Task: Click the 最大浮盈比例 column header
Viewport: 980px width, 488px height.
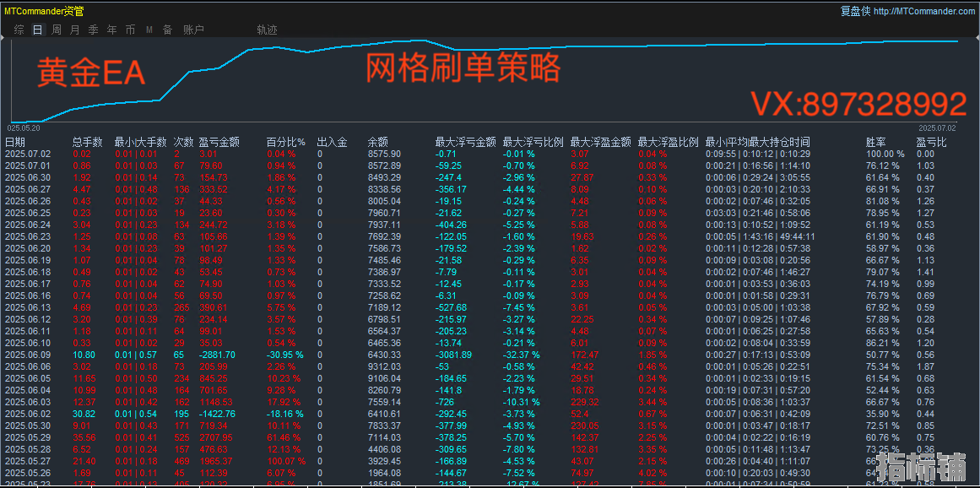Action: coord(669,142)
